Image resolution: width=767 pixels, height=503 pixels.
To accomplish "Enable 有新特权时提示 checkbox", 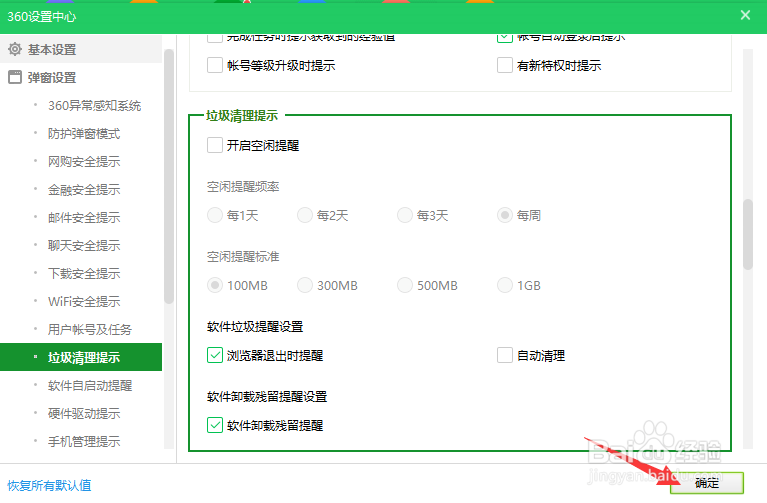I will [505, 65].
